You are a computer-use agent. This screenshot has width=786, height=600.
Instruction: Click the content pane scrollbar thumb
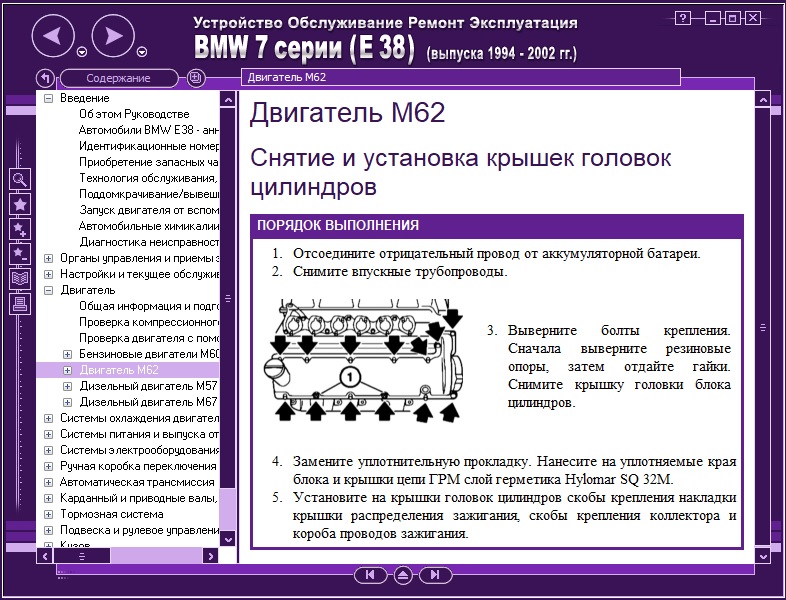(x=762, y=327)
